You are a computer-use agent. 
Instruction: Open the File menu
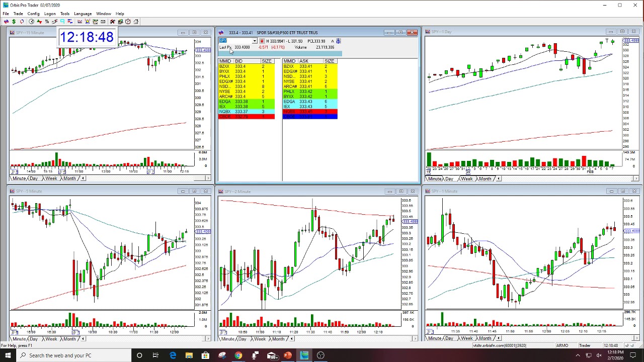coord(6,14)
